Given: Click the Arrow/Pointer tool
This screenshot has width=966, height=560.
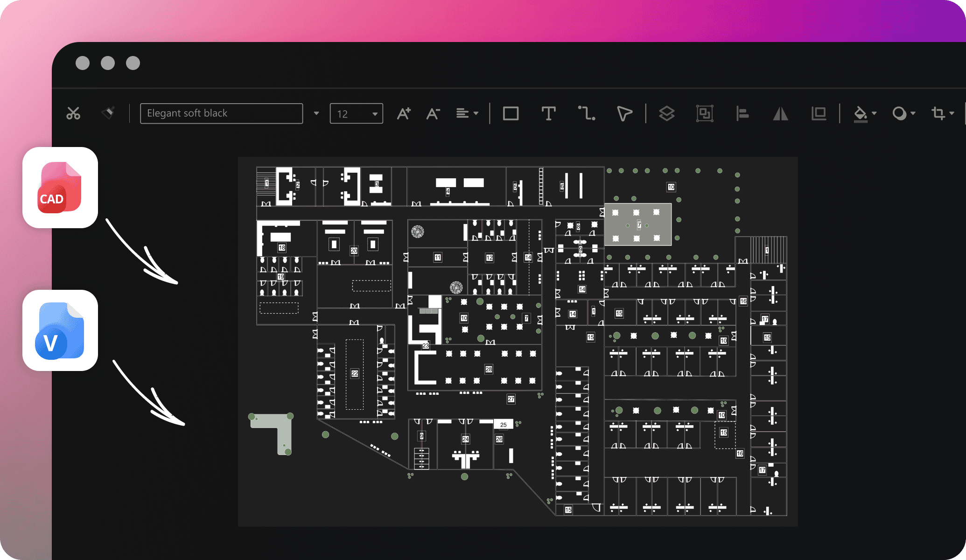Looking at the screenshot, I should [x=625, y=112].
